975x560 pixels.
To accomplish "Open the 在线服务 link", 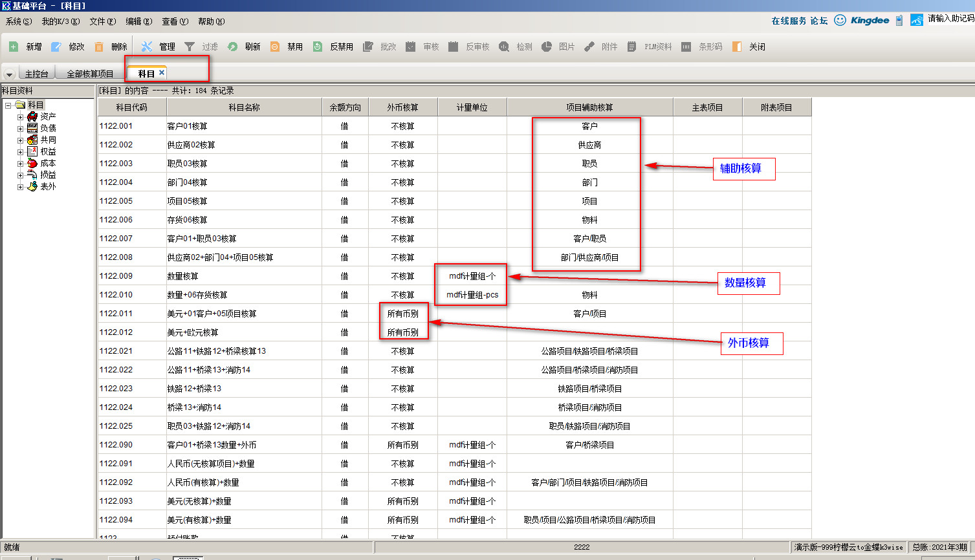I will point(789,21).
